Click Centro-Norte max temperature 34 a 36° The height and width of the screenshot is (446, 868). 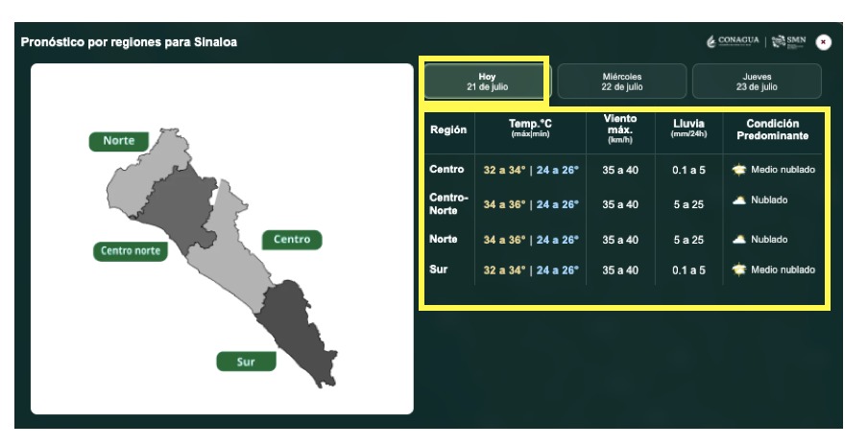[504, 204]
